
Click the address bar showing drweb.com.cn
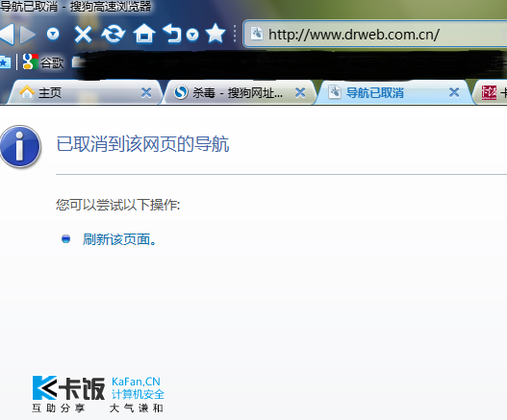coord(375,35)
